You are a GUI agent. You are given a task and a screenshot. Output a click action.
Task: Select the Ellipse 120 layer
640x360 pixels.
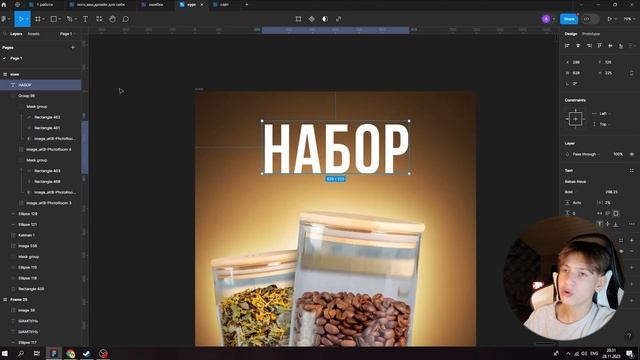pos(28,213)
